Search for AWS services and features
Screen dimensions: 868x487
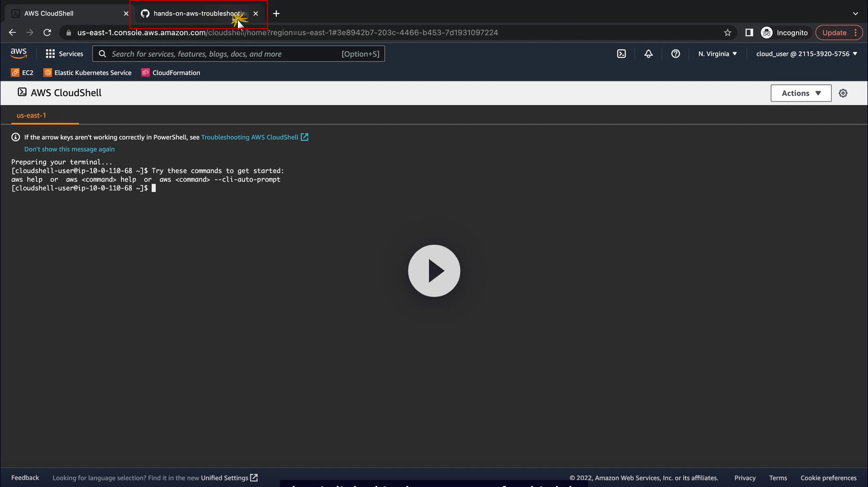click(x=239, y=54)
